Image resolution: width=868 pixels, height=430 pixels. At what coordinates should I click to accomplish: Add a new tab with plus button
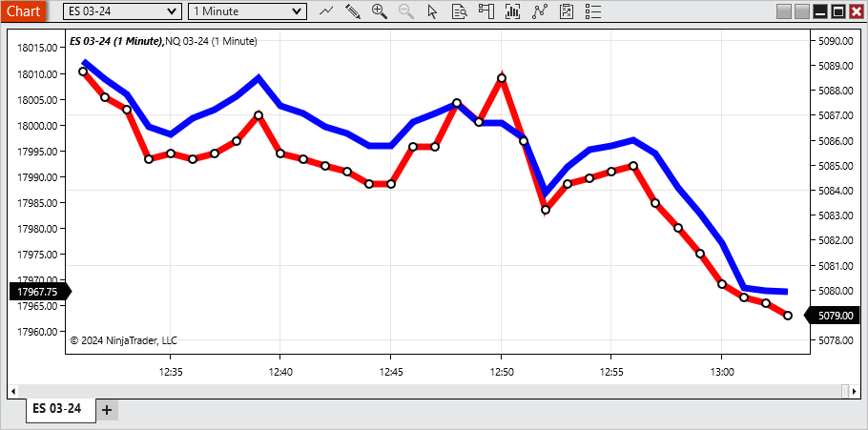107,410
